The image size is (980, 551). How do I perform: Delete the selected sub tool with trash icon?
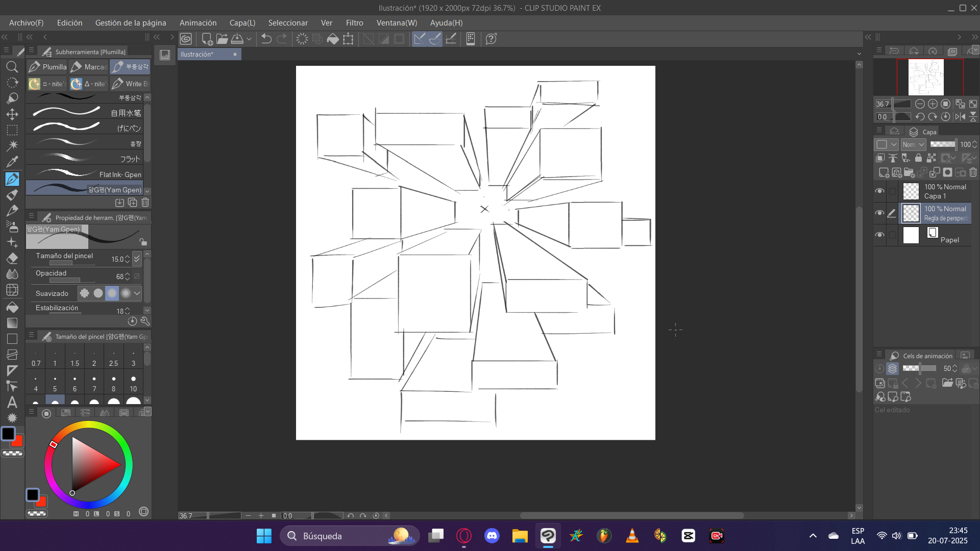click(x=145, y=203)
